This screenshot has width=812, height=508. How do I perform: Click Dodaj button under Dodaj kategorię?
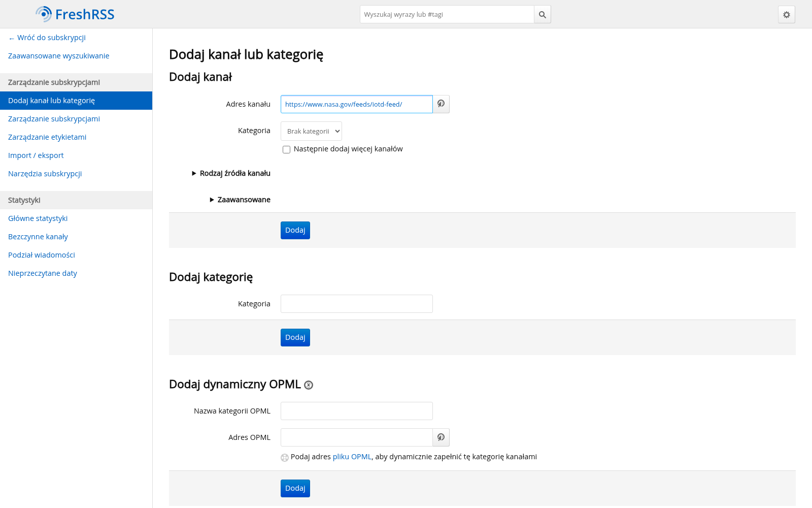click(295, 337)
